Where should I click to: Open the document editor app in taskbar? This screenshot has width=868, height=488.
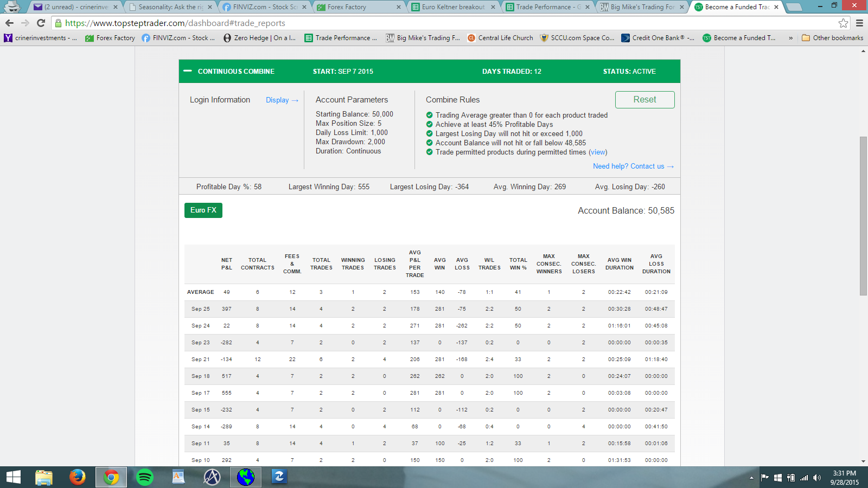(x=178, y=477)
